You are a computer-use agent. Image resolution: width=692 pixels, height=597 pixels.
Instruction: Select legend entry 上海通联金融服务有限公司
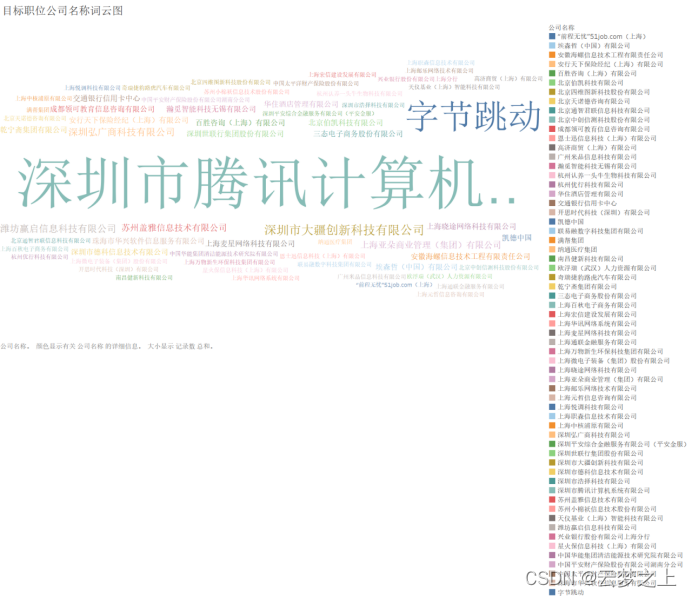(x=593, y=342)
